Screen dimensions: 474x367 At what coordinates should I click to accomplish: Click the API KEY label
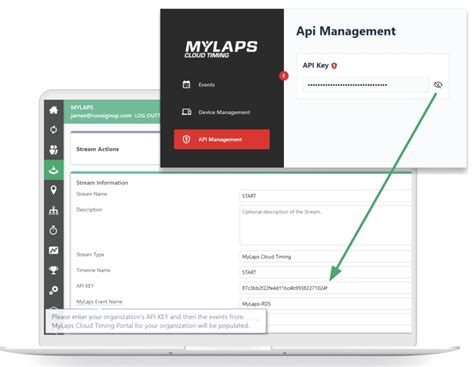(x=85, y=286)
